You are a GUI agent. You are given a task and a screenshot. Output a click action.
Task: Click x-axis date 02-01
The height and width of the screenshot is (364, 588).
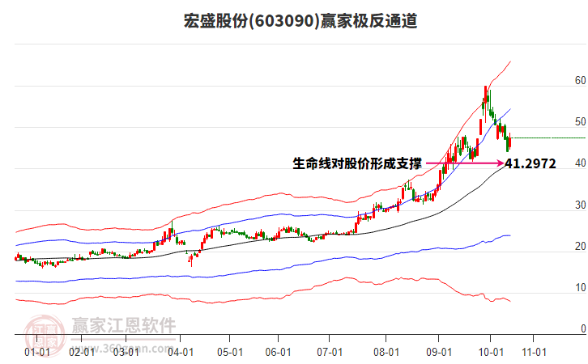coord(82,352)
